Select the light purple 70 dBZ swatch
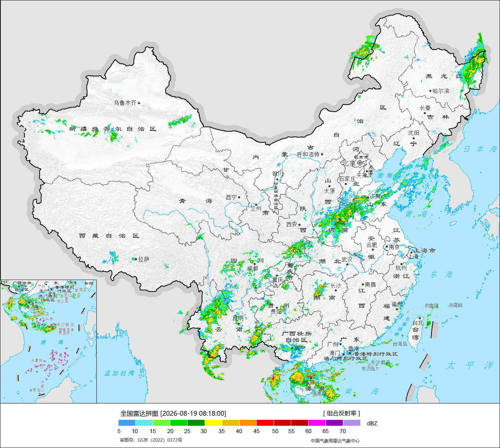 coord(352,423)
